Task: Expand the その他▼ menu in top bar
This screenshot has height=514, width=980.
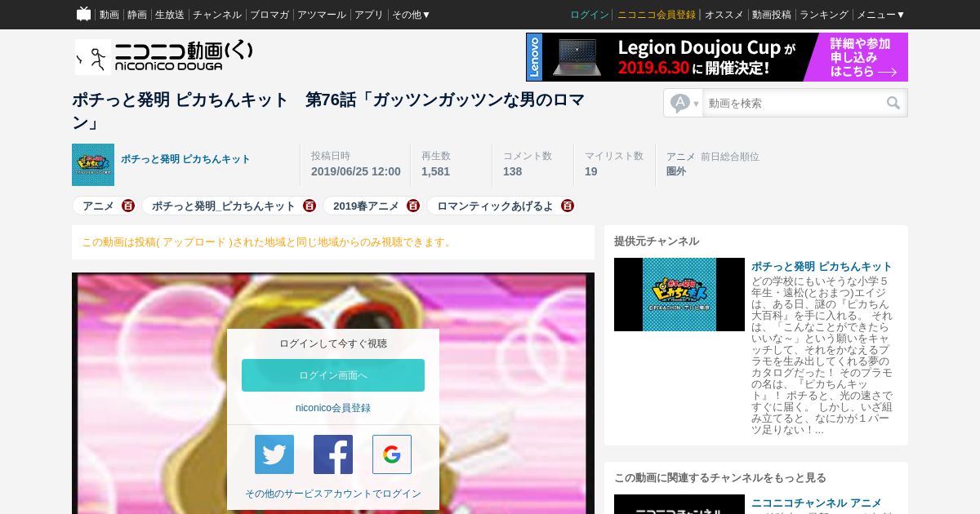Action: tap(411, 15)
